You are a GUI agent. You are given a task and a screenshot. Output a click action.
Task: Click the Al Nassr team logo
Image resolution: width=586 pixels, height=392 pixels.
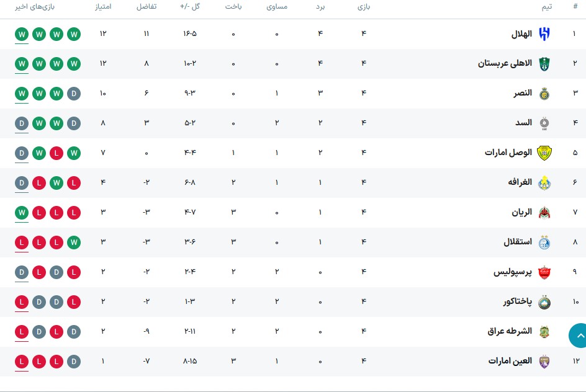(544, 94)
